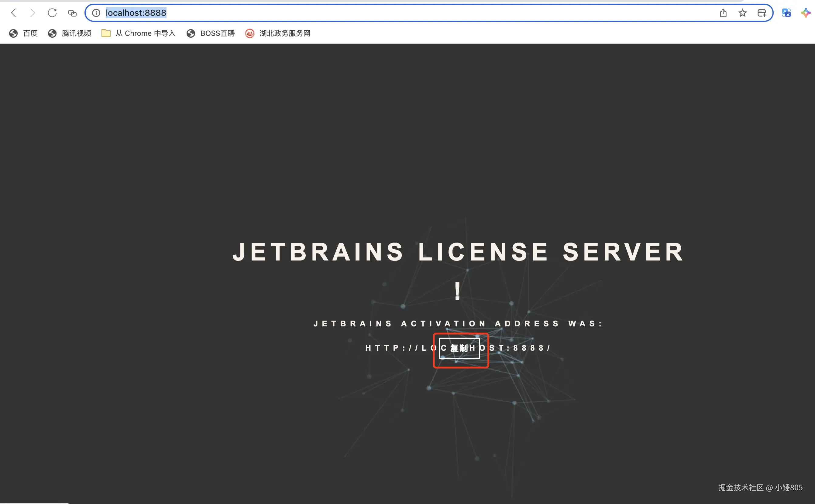Click the share icon in address bar
The height and width of the screenshot is (504, 815).
coord(723,13)
